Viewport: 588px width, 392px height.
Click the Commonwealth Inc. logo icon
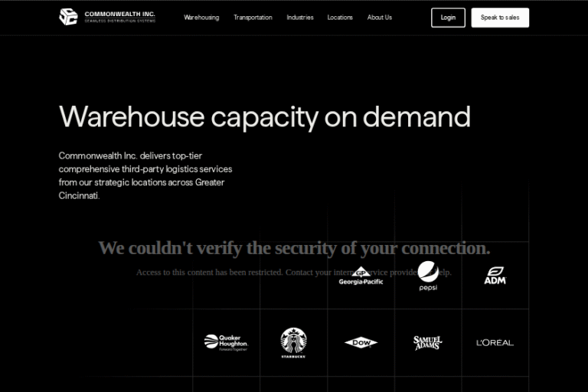coord(68,17)
